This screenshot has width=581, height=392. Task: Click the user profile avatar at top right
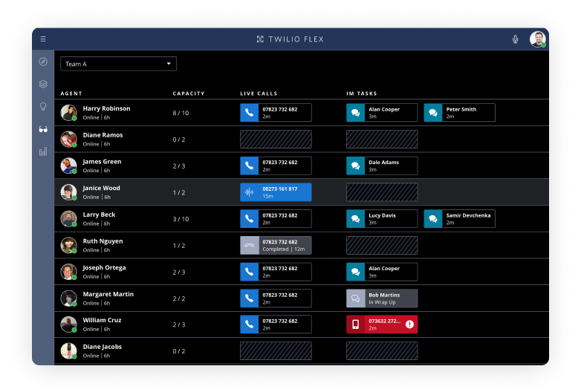click(537, 39)
